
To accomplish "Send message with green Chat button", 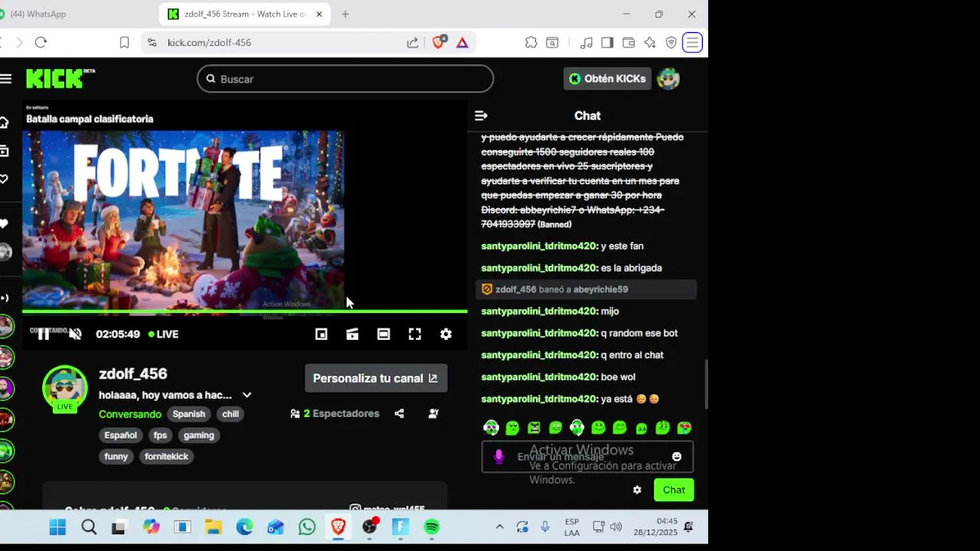I will (x=674, y=490).
